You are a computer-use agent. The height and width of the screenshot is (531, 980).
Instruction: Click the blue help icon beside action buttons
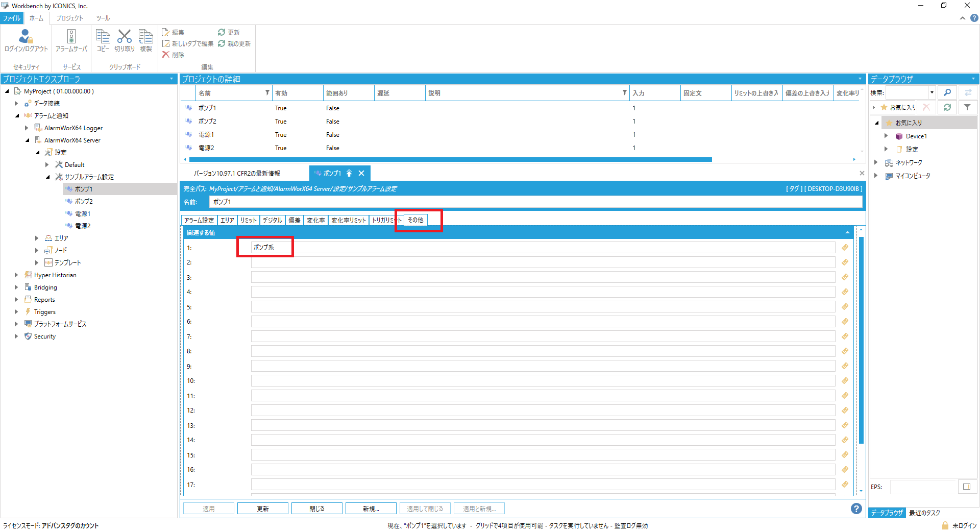point(856,509)
